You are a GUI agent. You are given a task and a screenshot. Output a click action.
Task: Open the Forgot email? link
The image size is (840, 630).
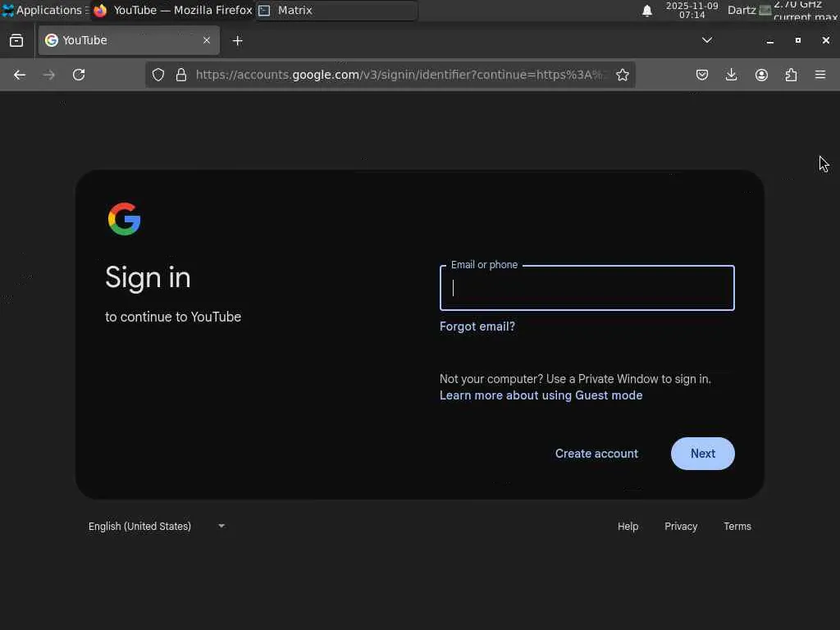coord(477,326)
